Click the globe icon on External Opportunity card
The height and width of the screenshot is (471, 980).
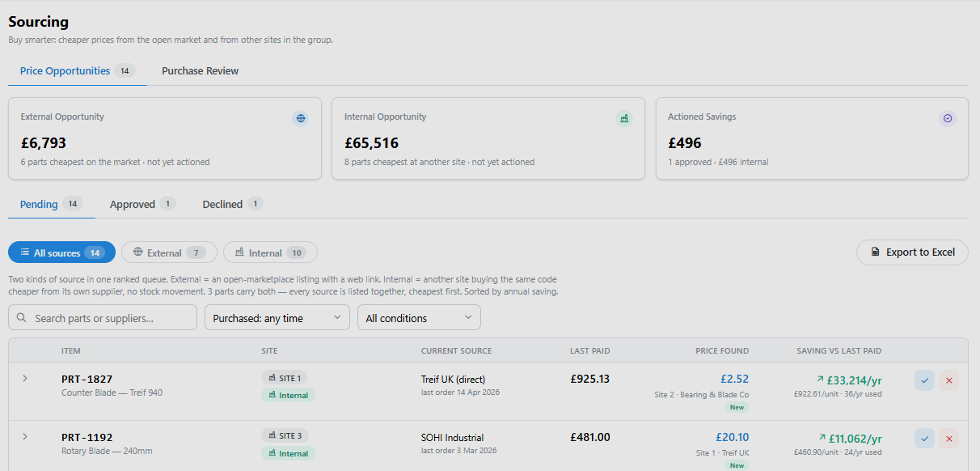[x=301, y=118]
